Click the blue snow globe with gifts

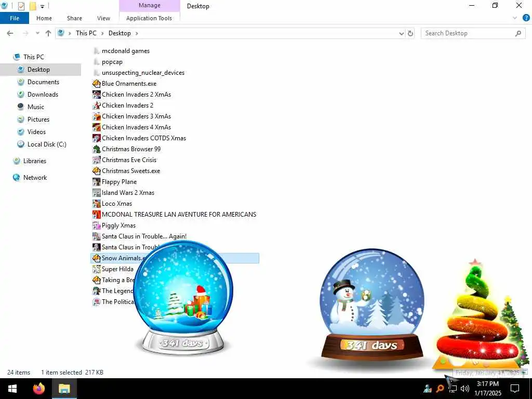[183, 297]
